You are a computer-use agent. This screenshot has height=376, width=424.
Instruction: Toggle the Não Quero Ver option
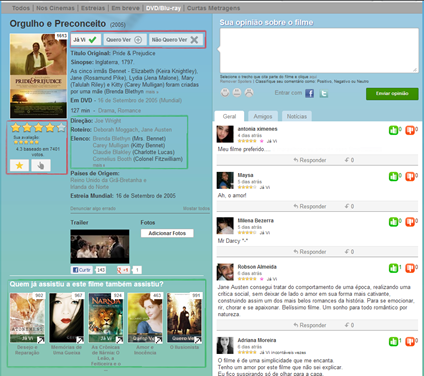(175, 40)
